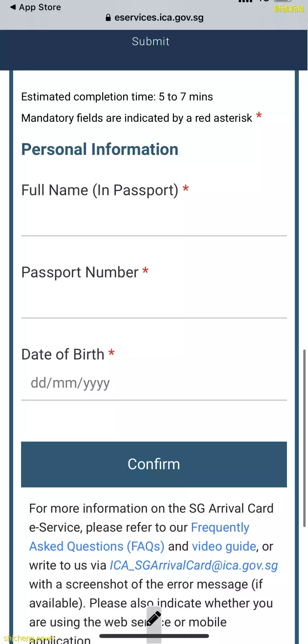Open the Date of Birth dd/mm/yyyy field
Image resolution: width=308 pixels, height=644 pixels.
pyautogui.click(x=154, y=383)
